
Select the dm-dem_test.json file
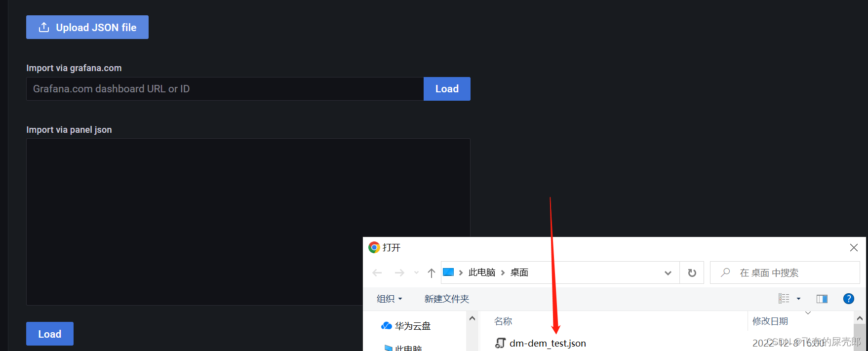541,343
